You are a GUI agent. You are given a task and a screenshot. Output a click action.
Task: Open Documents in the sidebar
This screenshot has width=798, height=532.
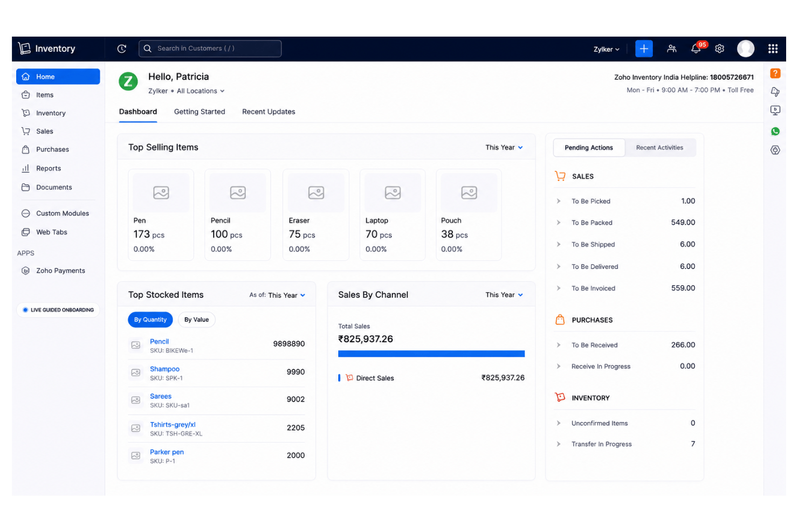(x=58, y=187)
